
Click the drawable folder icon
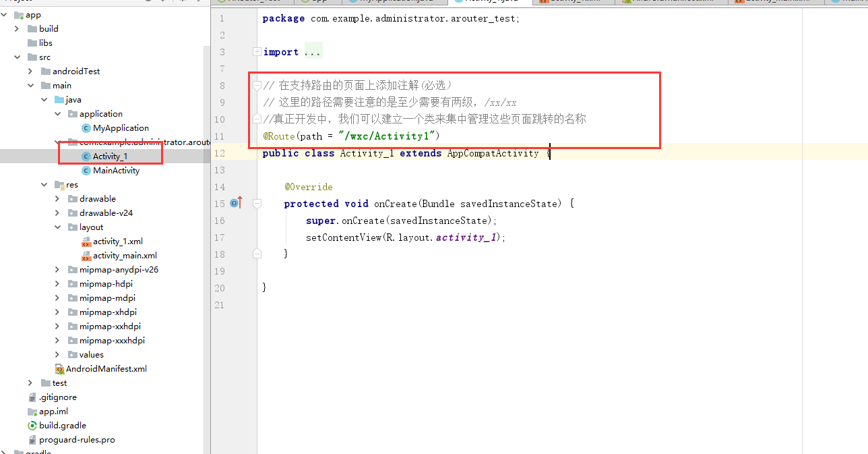[73, 199]
